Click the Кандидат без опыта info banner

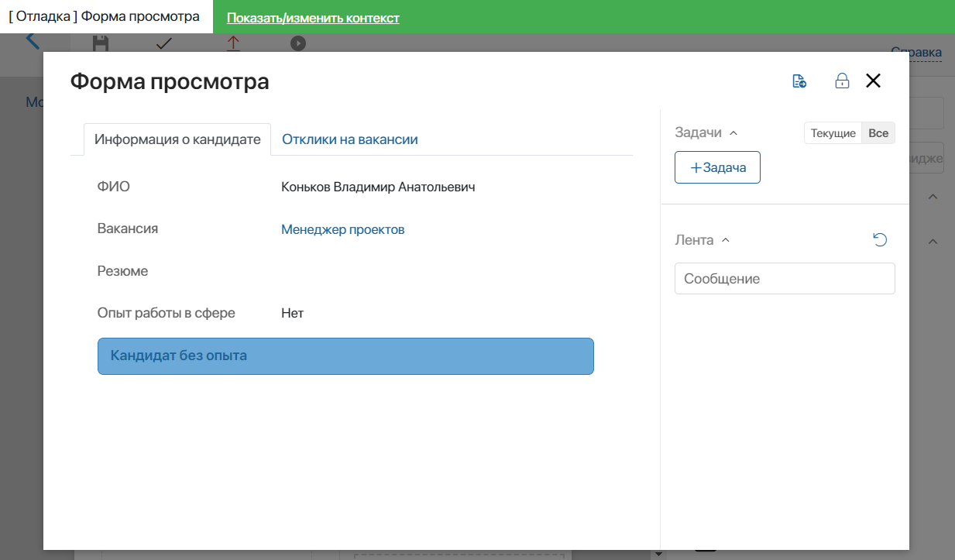(345, 356)
